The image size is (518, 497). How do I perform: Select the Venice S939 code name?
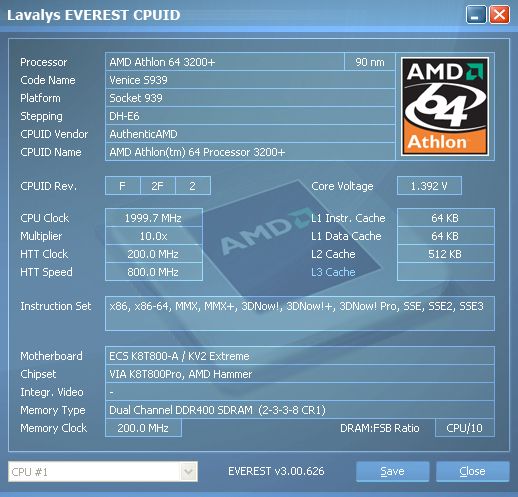[x=250, y=80]
